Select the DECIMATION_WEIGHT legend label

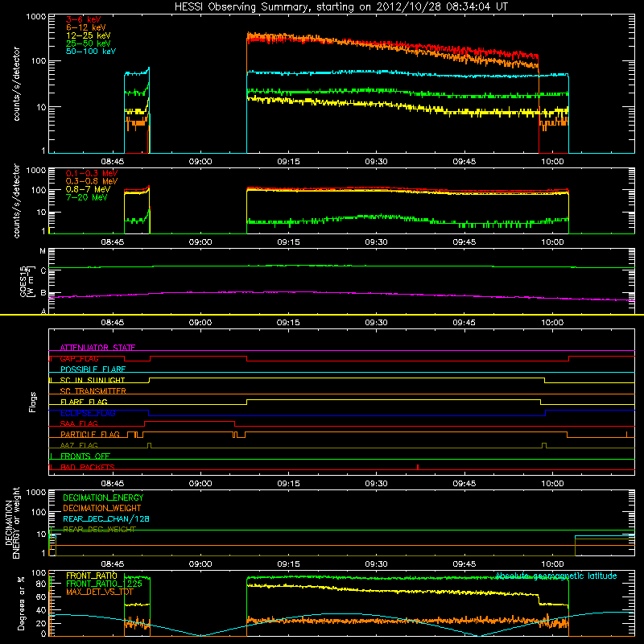pos(102,508)
